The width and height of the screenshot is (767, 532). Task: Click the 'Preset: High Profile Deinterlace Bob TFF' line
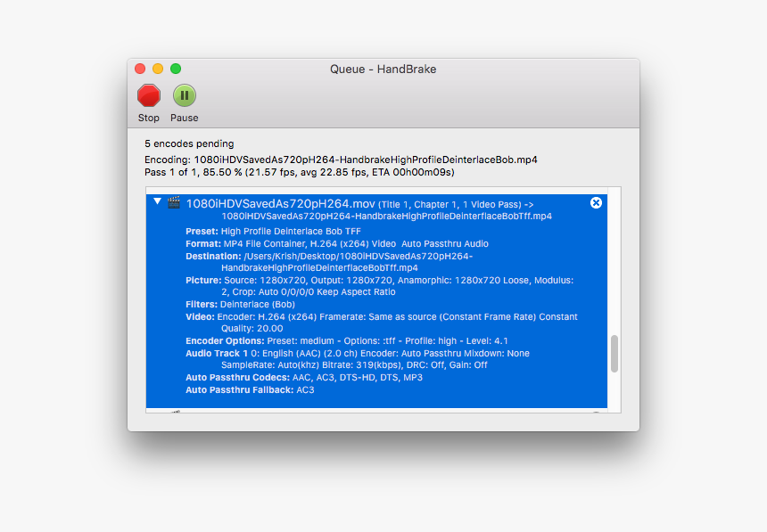point(273,232)
